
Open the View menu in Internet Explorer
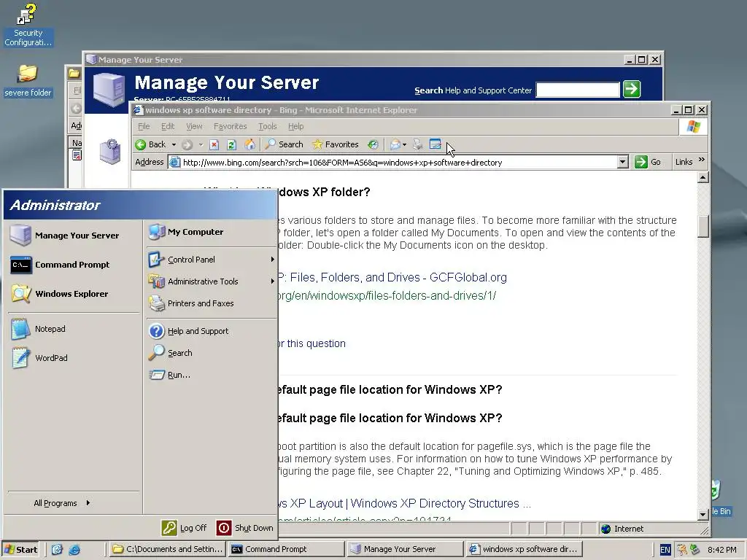click(194, 126)
